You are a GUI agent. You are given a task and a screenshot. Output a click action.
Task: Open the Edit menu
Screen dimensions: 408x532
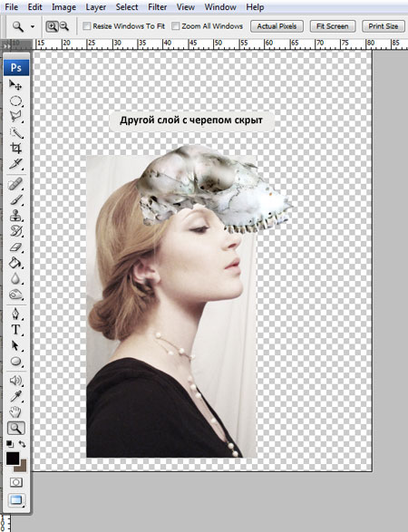tap(34, 6)
